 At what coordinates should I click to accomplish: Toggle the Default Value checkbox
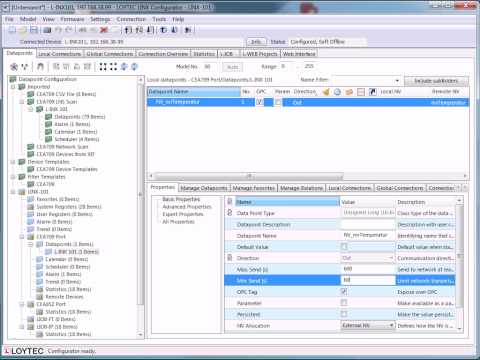coord(344,246)
